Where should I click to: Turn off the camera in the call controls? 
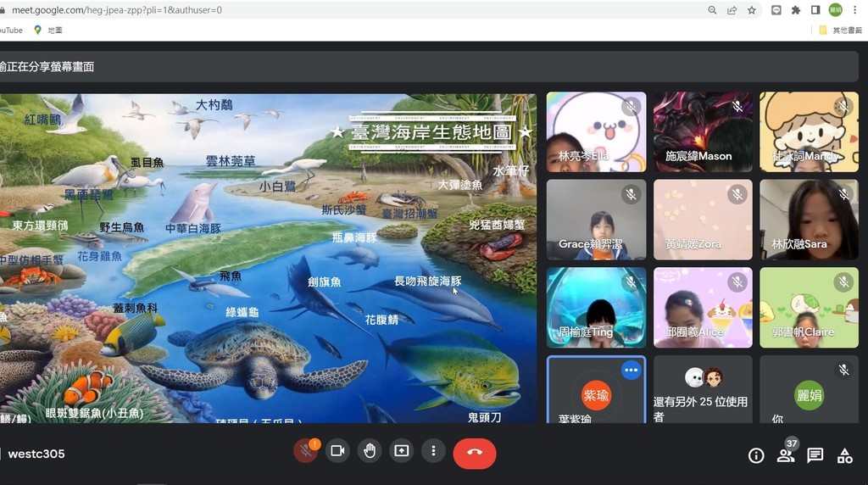point(337,451)
